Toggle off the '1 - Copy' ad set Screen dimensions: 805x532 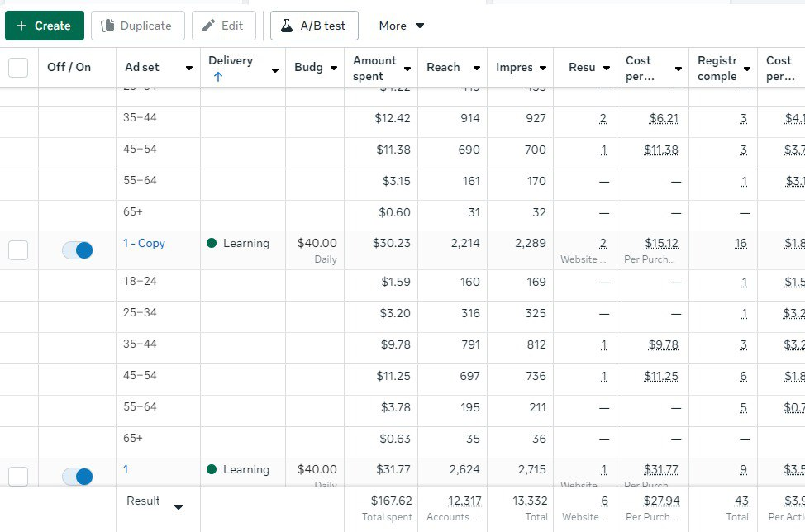[x=78, y=250]
